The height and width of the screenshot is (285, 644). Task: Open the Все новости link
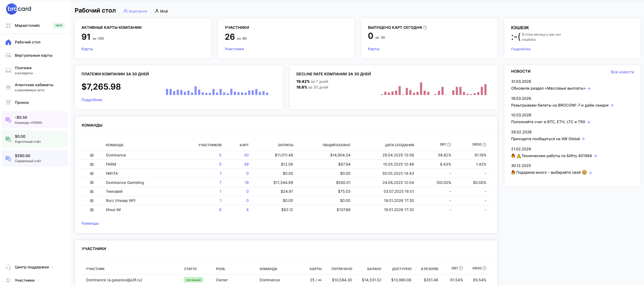tap(622, 72)
